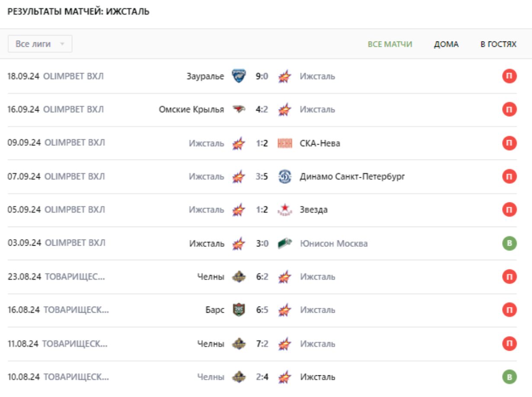Viewport: 532px width, 397px height.
Task: Click the 2:4 score of 10.08.24 match
Action: click(x=262, y=377)
